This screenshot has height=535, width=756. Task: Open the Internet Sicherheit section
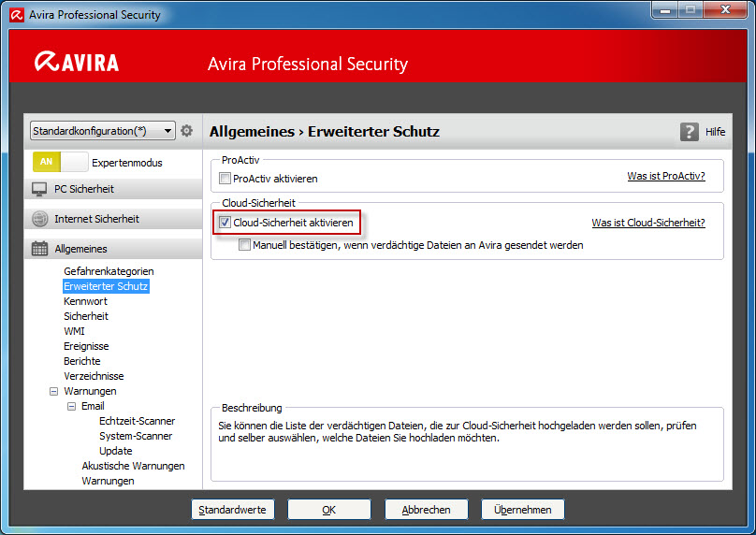click(113, 219)
